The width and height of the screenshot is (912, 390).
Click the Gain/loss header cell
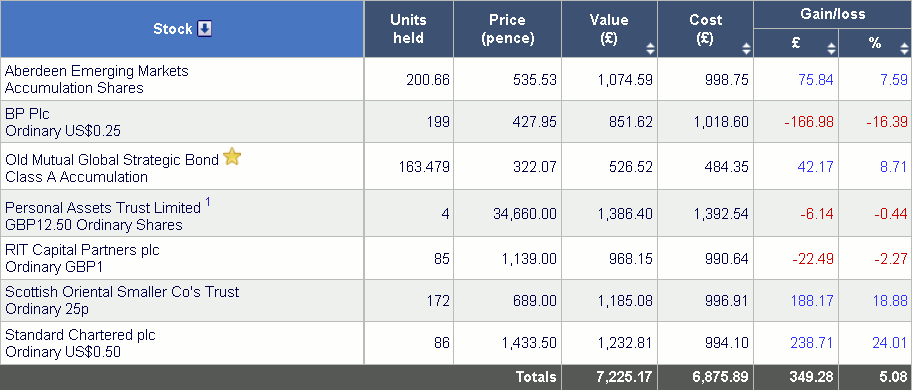pyautogui.click(x=832, y=14)
